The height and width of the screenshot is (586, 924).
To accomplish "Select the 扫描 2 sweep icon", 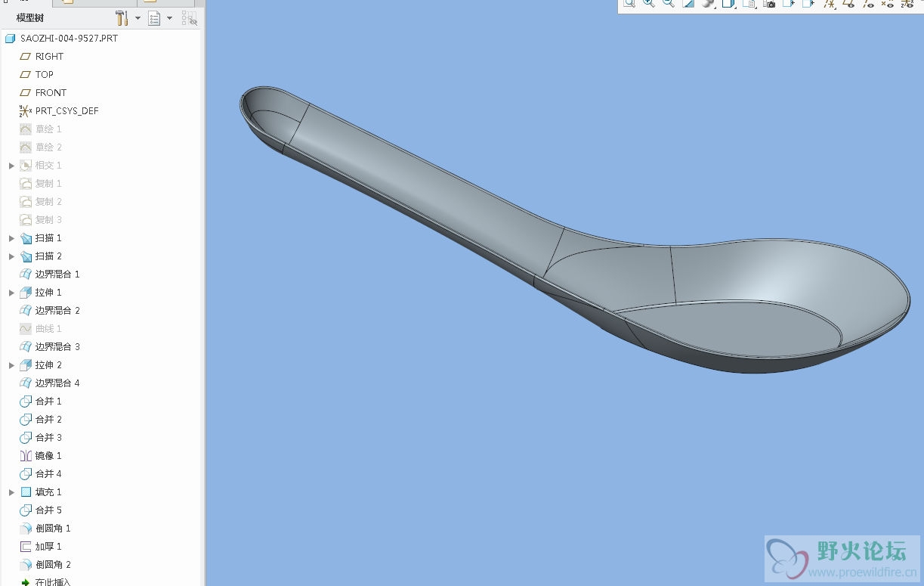I will pos(26,256).
